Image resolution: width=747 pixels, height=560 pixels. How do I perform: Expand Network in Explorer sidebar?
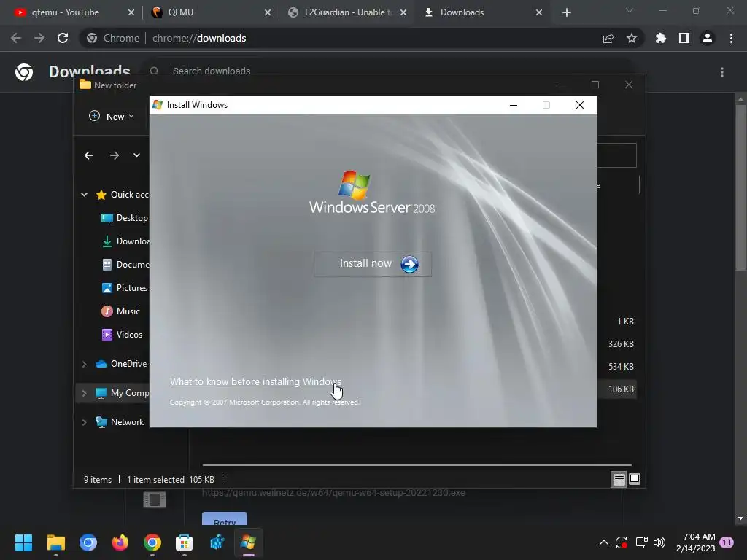click(85, 422)
